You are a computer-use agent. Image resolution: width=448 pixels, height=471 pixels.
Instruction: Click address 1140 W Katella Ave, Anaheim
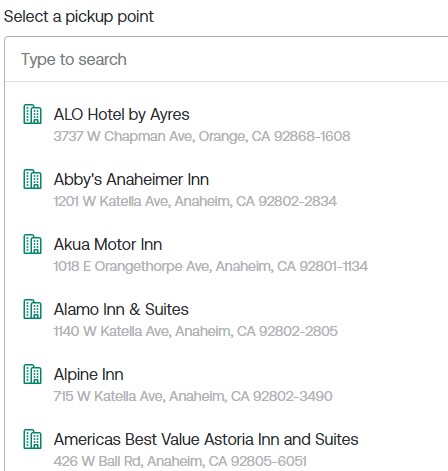(196, 331)
